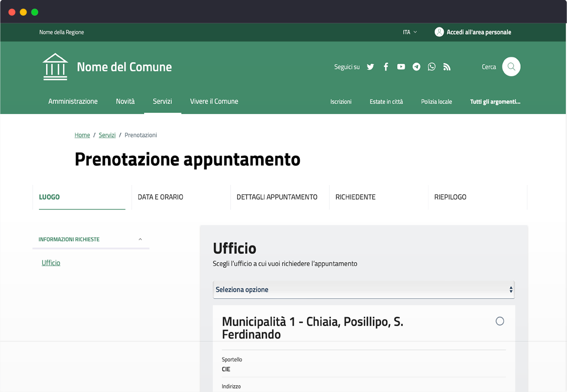Open the Polizia locale topic link

tap(436, 102)
